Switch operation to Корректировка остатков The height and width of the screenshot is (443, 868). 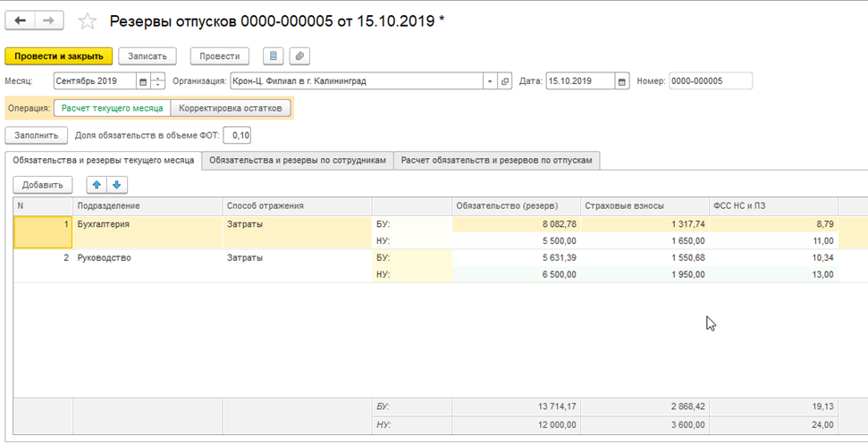tap(231, 108)
